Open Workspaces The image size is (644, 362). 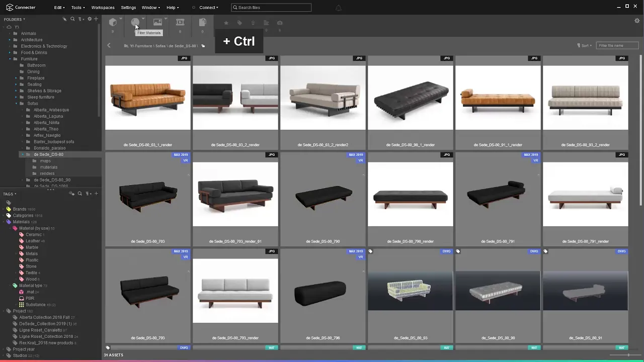103,8
